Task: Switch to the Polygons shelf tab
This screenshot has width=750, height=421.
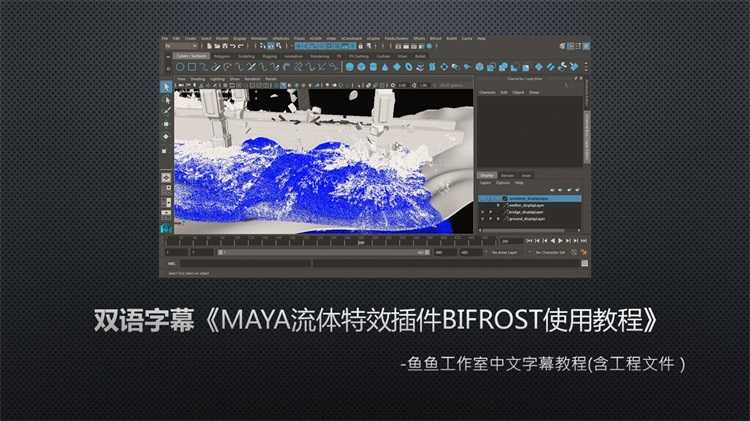Action: click(x=221, y=56)
